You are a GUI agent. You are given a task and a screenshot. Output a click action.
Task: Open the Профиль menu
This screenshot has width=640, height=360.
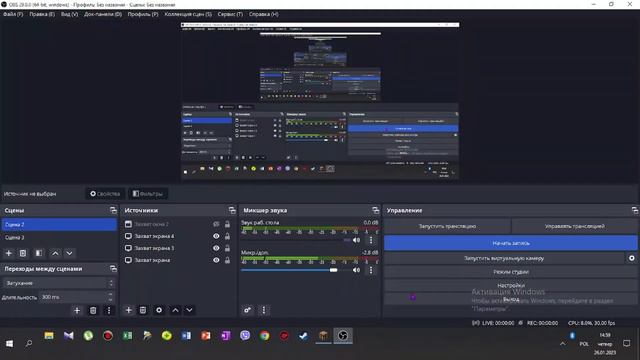(142, 14)
